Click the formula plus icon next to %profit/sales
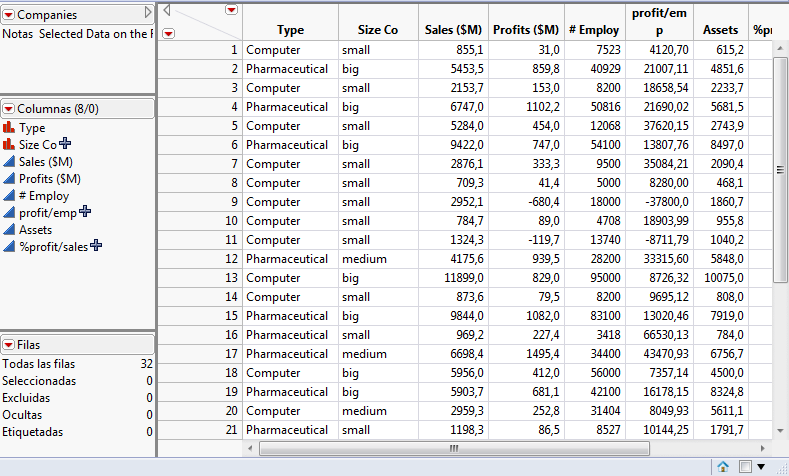Viewport: 789px width, 476px height. [x=96, y=246]
